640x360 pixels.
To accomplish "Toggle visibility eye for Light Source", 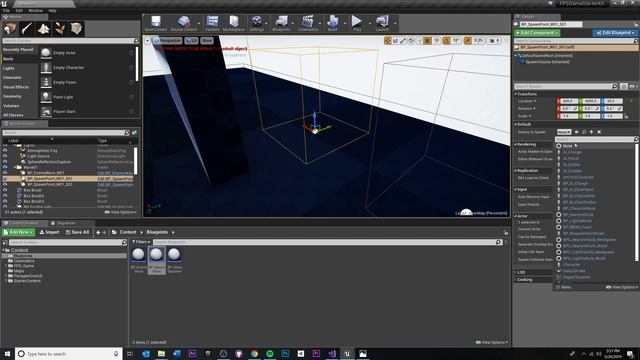I will (5, 156).
